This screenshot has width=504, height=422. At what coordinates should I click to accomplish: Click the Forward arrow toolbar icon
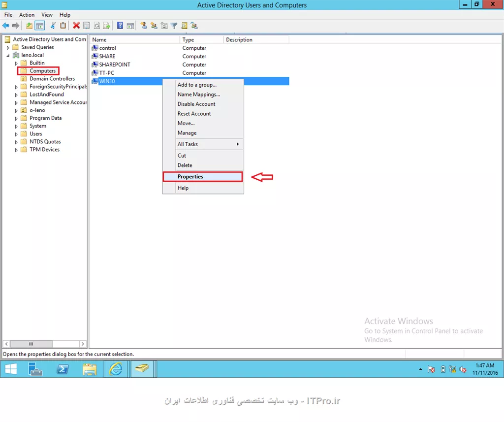pos(15,26)
